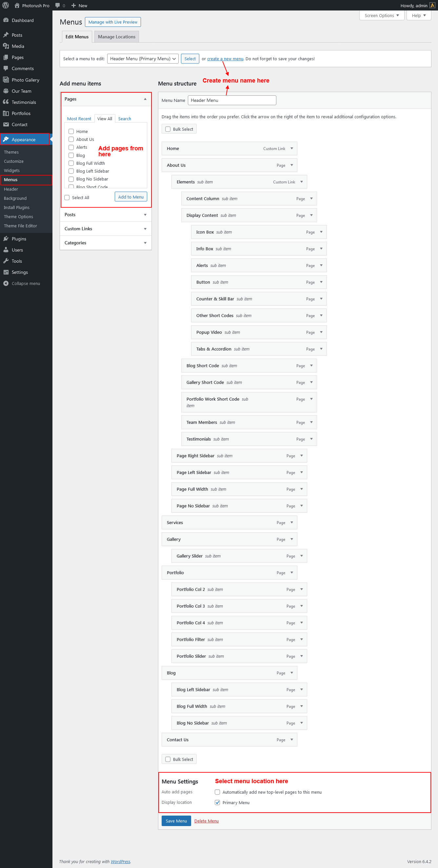This screenshot has height=868, width=438.
Task: Uncheck the Primary Menu display location
Action: click(x=217, y=802)
